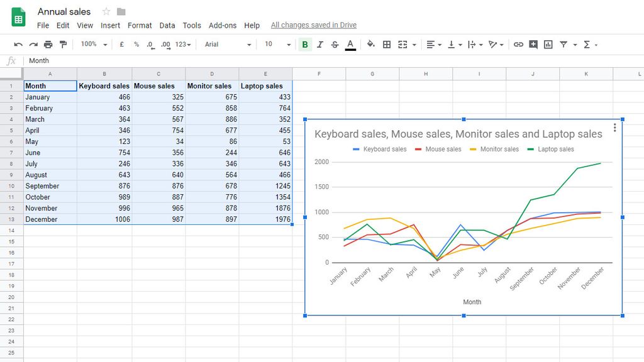This screenshot has width=644, height=362.
Task: Click the All changes saved in Drive link
Action: click(313, 25)
